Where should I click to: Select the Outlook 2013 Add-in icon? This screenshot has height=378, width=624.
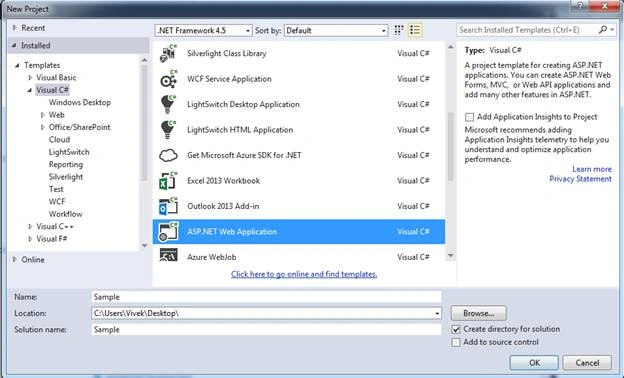pos(168,207)
